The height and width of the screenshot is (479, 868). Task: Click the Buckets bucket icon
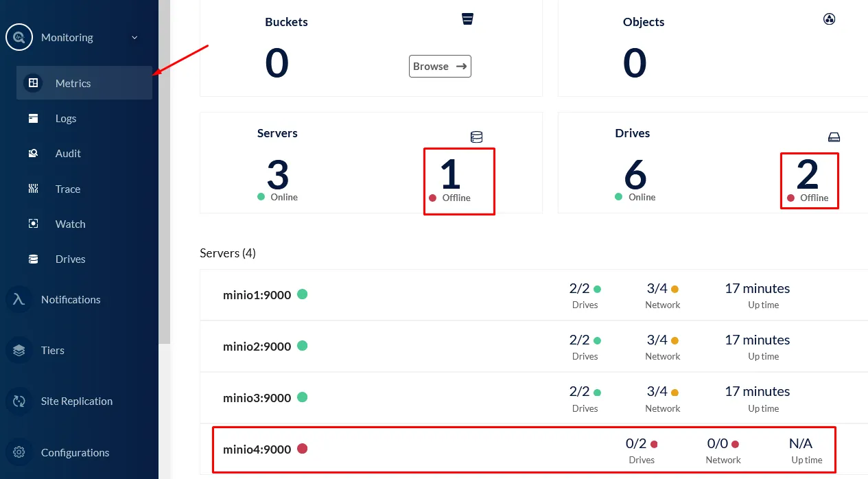click(468, 19)
